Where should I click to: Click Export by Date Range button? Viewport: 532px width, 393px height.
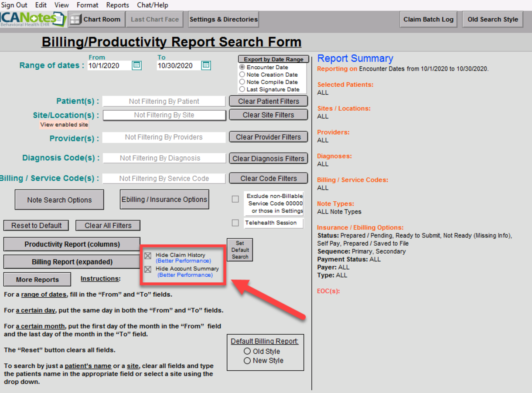coord(273,59)
